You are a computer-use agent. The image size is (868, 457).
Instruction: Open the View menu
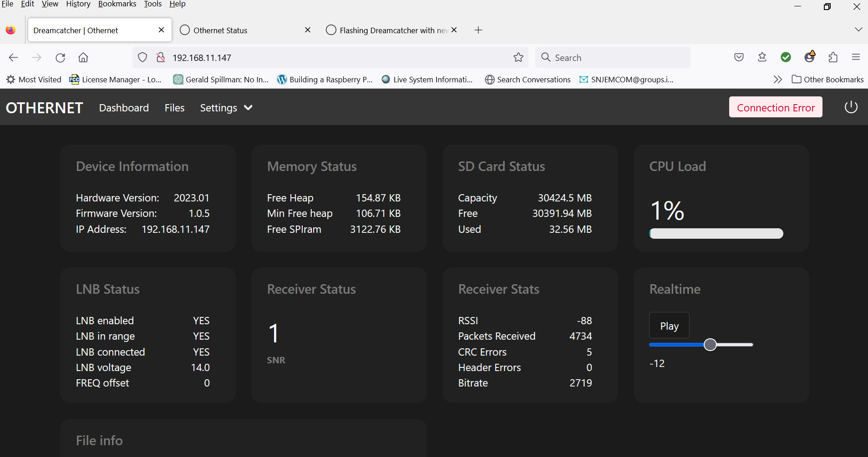(50, 4)
